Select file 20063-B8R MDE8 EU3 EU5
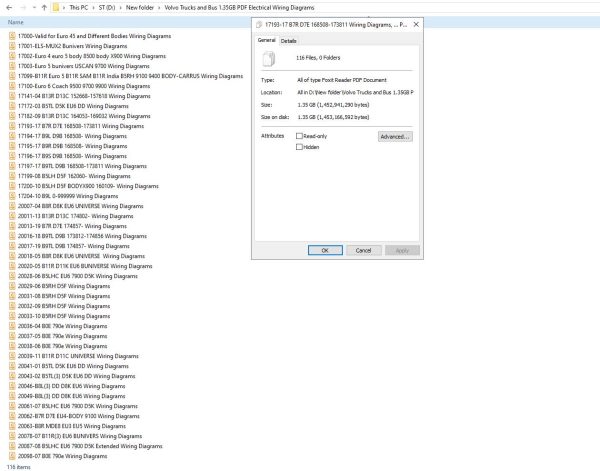This screenshot has height=471, width=600. pos(72,426)
